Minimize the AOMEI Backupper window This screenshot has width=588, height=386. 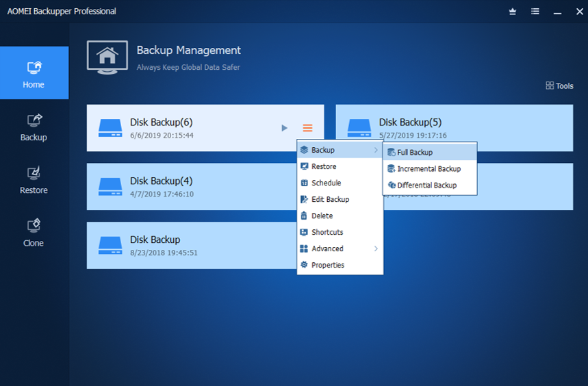click(x=558, y=12)
